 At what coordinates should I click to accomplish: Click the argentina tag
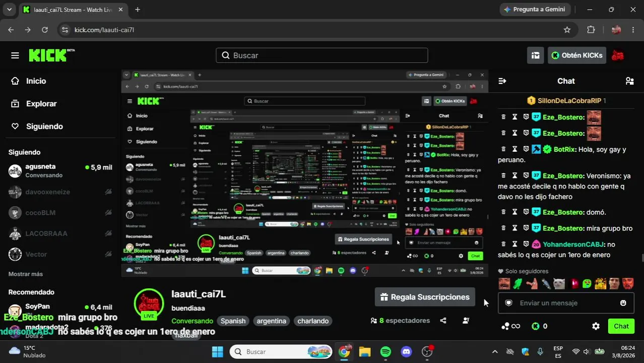click(271, 321)
